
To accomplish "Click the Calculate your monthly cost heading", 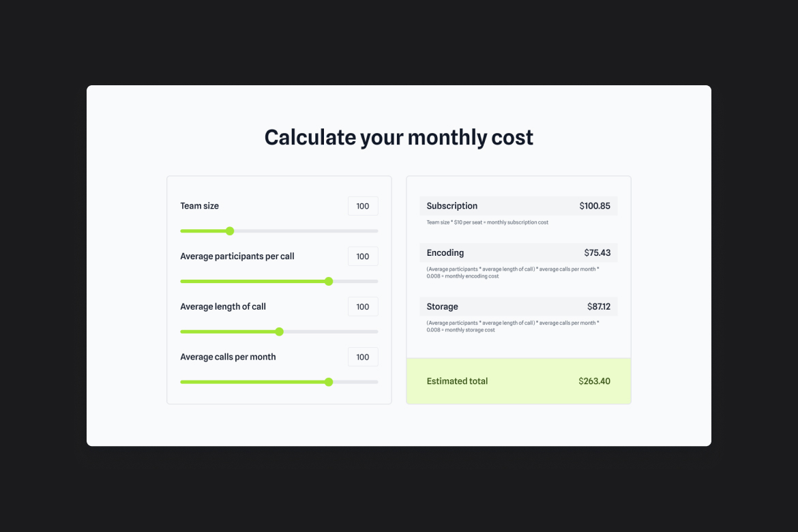I will (398, 137).
